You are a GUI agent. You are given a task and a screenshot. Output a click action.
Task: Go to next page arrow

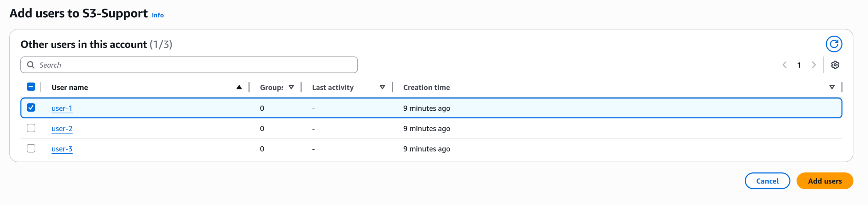pyautogui.click(x=814, y=65)
